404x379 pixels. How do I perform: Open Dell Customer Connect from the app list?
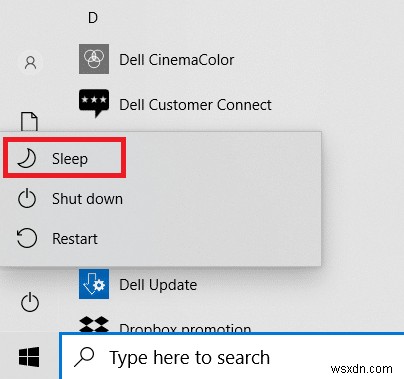point(195,105)
